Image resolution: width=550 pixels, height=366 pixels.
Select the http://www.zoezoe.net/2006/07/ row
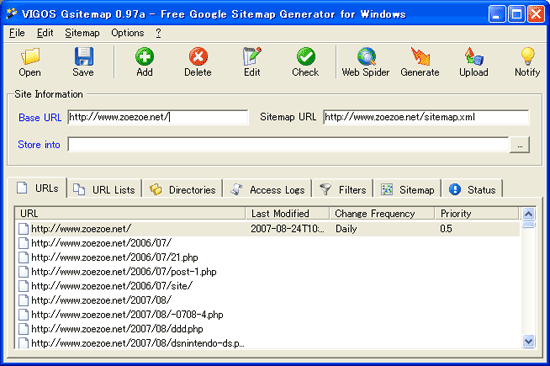[x=268, y=243]
